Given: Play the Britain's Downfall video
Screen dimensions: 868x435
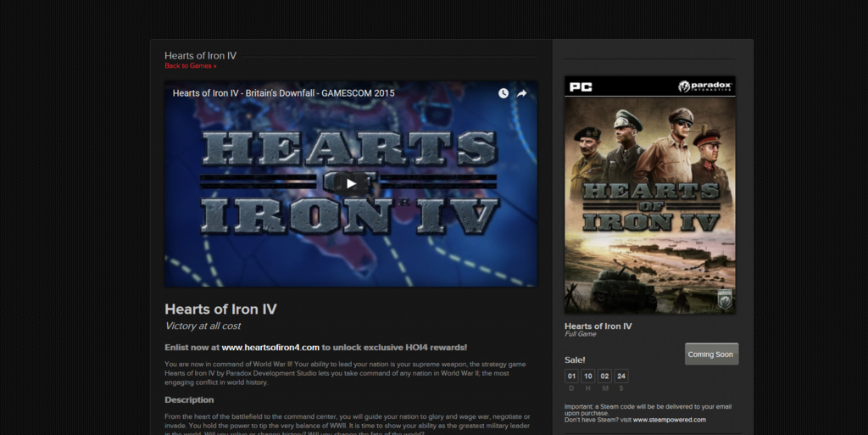Looking at the screenshot, I should pyautogui.click(x=351, y=183).
